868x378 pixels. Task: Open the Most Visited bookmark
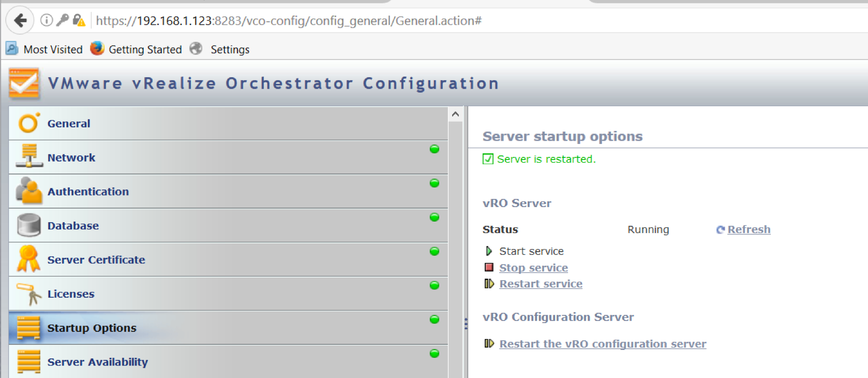[x=53, y=49]
